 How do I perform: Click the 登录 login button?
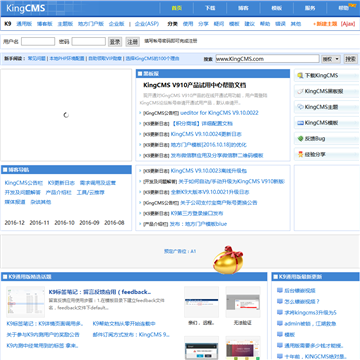tap(115, 42)
